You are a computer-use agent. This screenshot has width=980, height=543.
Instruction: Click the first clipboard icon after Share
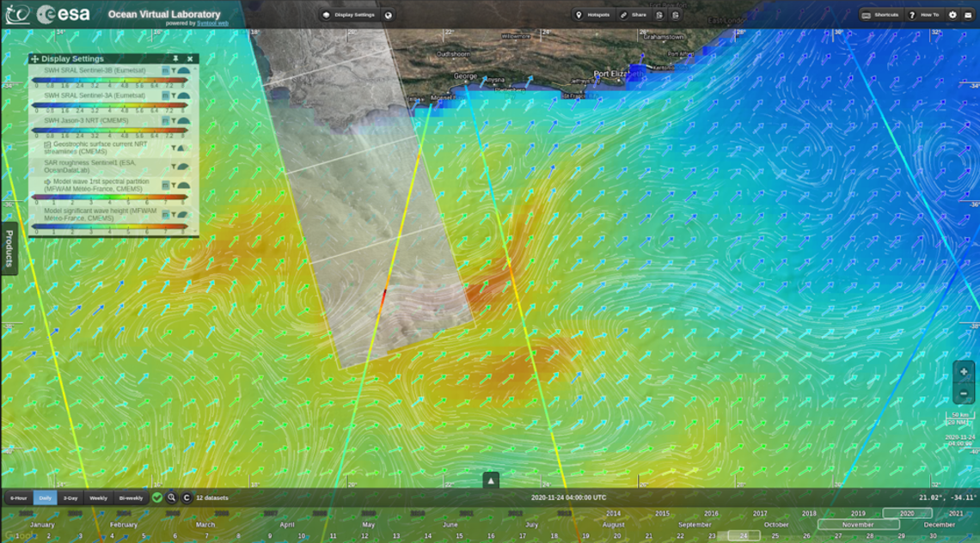(659, 15)
